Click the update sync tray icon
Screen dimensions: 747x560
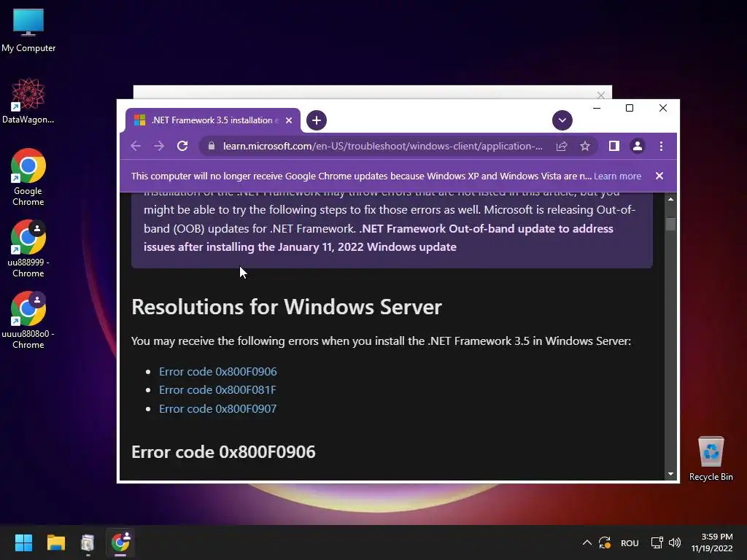click(605, 542)
